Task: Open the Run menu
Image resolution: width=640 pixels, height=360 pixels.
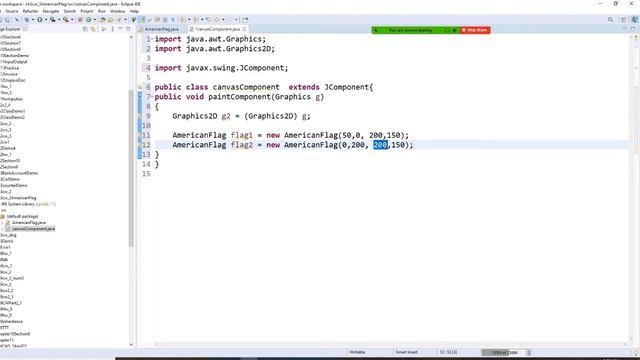Action: 102,11
